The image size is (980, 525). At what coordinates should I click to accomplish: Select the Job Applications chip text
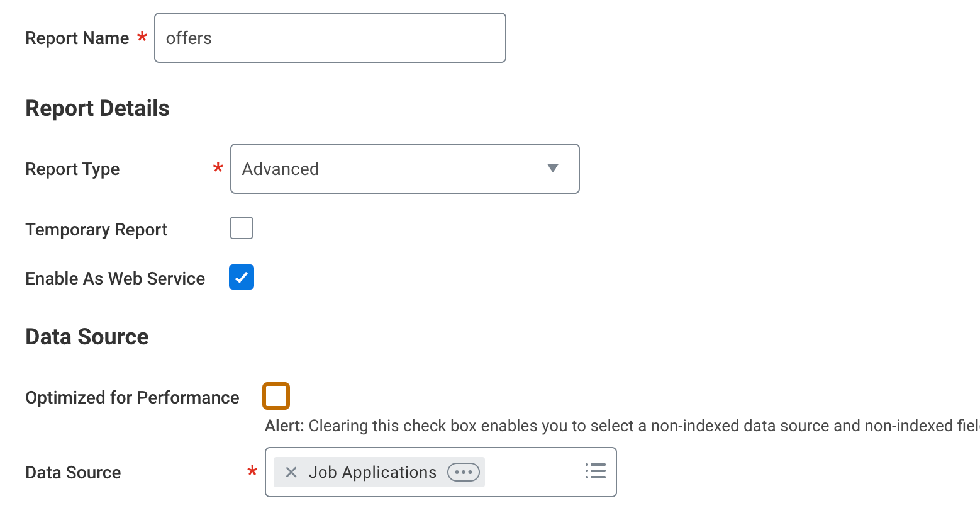pos(372,472)
